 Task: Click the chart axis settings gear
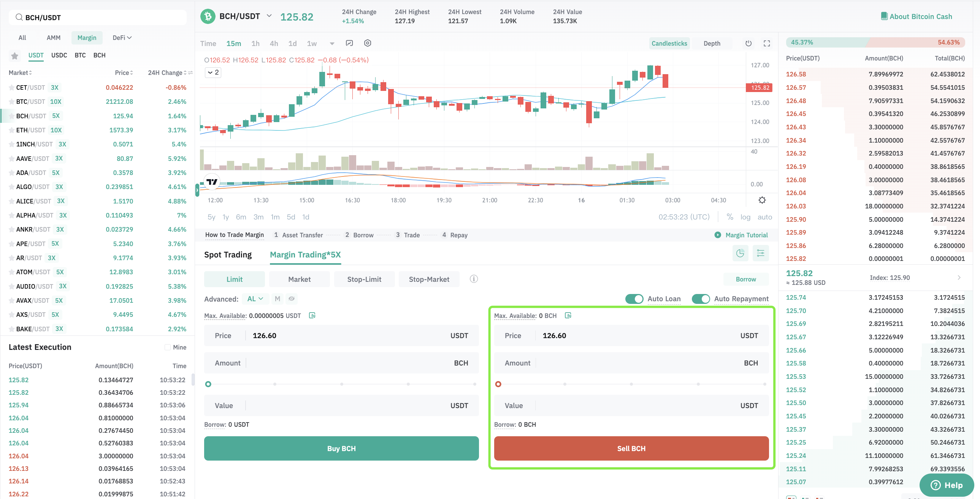(762, 200)
